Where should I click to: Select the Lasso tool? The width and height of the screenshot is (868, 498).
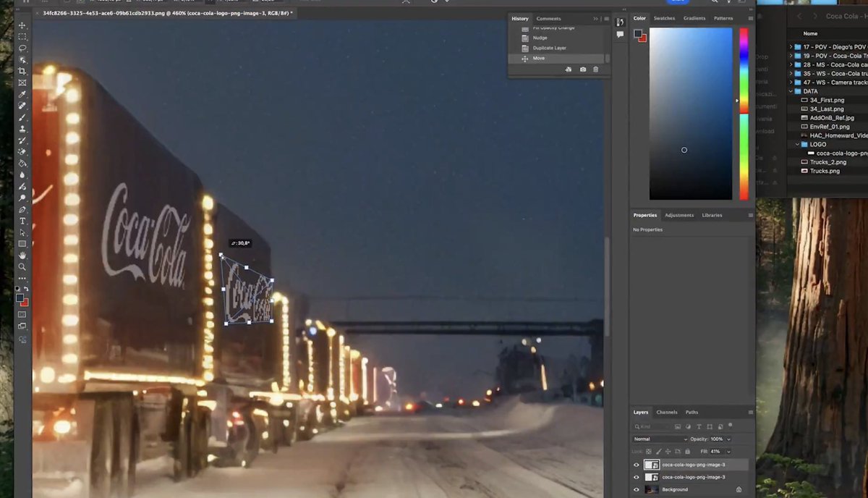22,48
